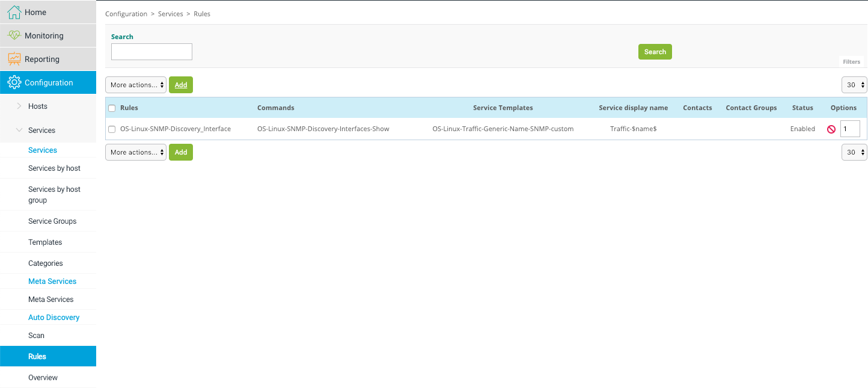Click the green Search button
The image size is (868, 388).
655,52
